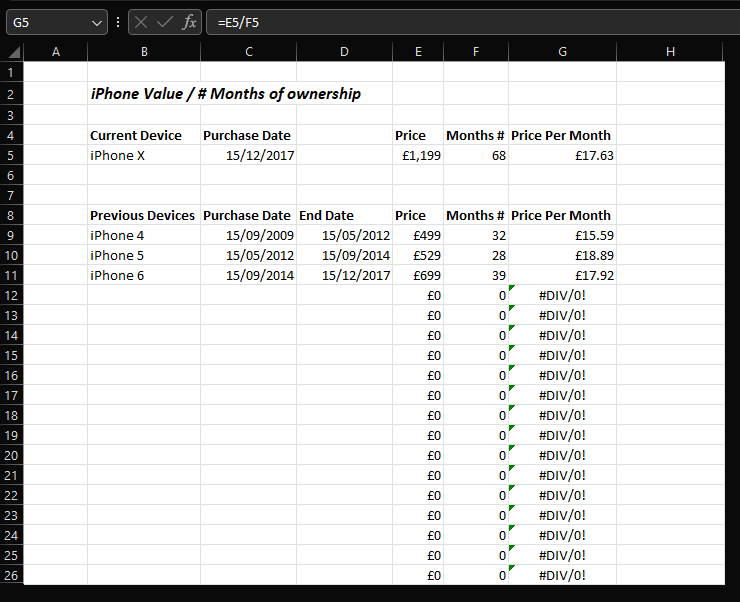Screen dimensions: 740x602
Task: Click the formula bar showing =E5/F5
Action: pos(473,22)
